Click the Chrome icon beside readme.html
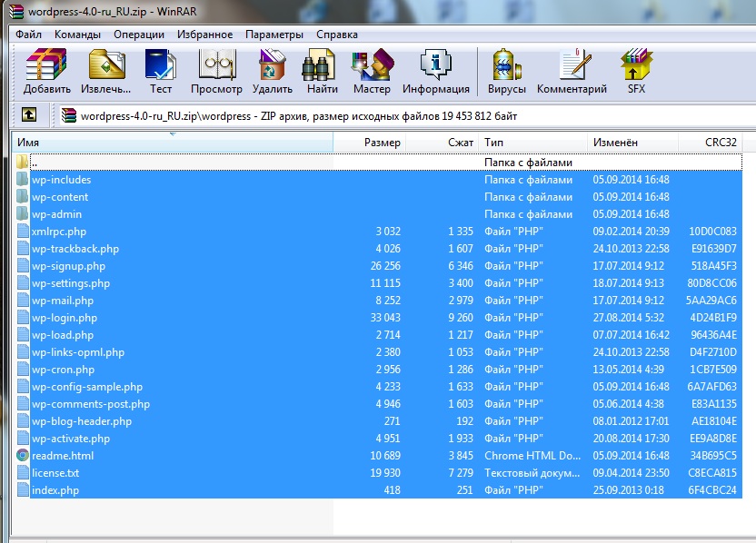The width and height of the screenshot is (756, 543). [x=22, y=455]
